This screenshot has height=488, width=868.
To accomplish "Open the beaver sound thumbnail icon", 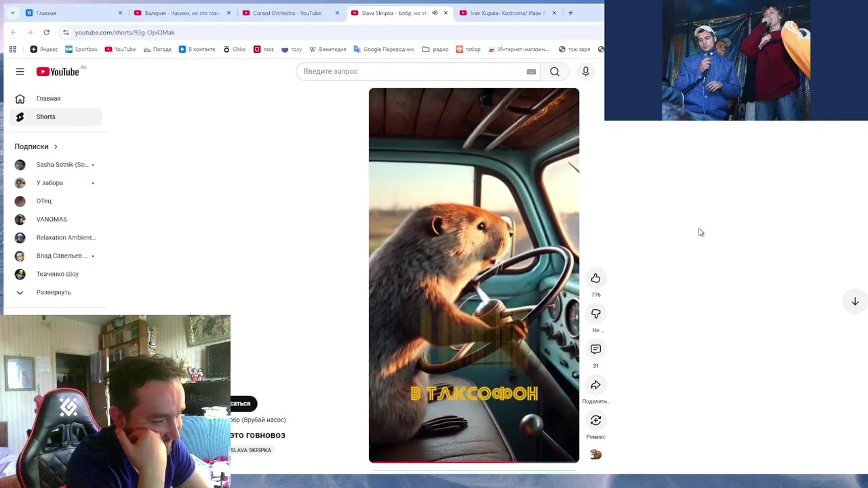I will pyautogui.click(x=595, y=454).
